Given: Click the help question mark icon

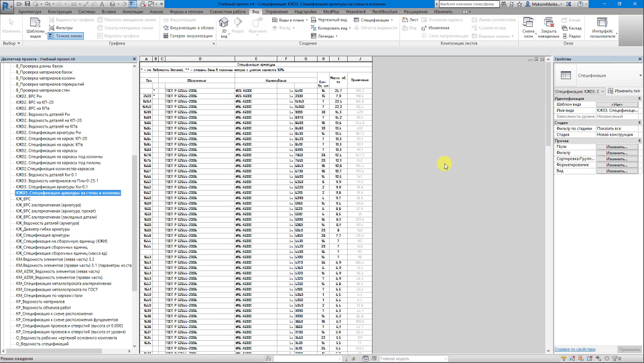Looking at the screenshot, I should [x=580, y=4].
